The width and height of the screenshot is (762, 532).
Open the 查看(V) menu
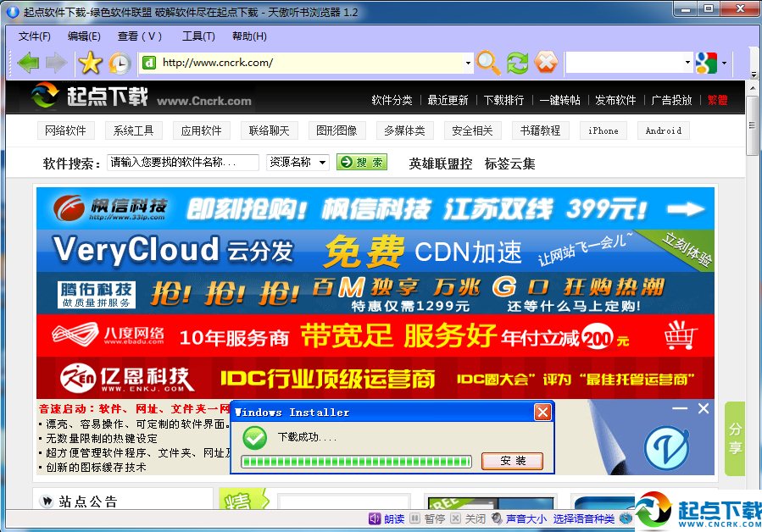[x=140, y=36]
